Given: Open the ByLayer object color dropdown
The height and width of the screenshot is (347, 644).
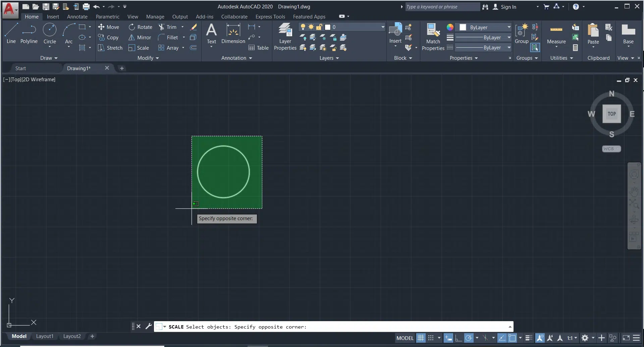Looking at the screenshot, I should [x=508, y=27].
